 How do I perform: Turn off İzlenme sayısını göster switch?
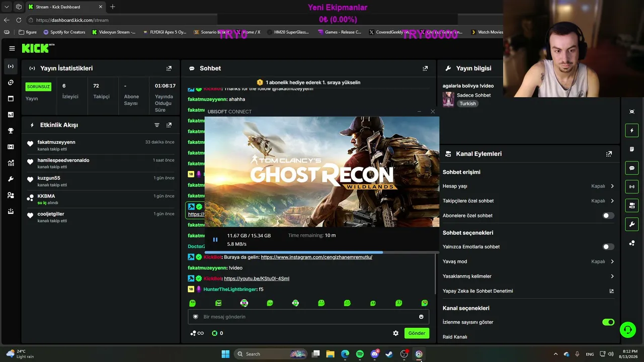(608, 322)
